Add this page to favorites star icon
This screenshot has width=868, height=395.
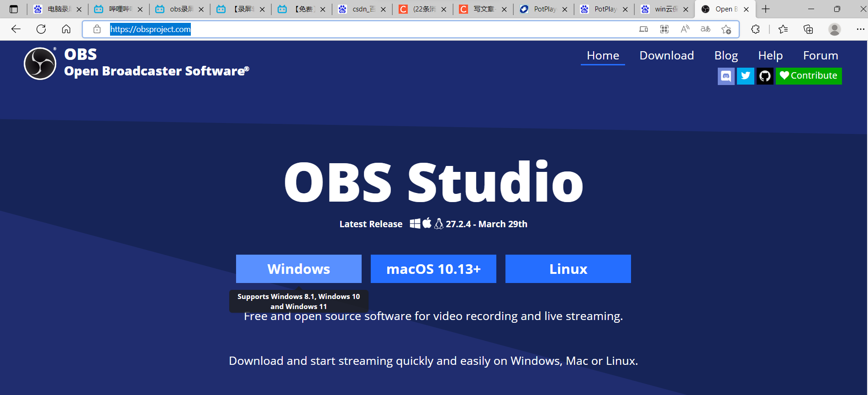726,29
